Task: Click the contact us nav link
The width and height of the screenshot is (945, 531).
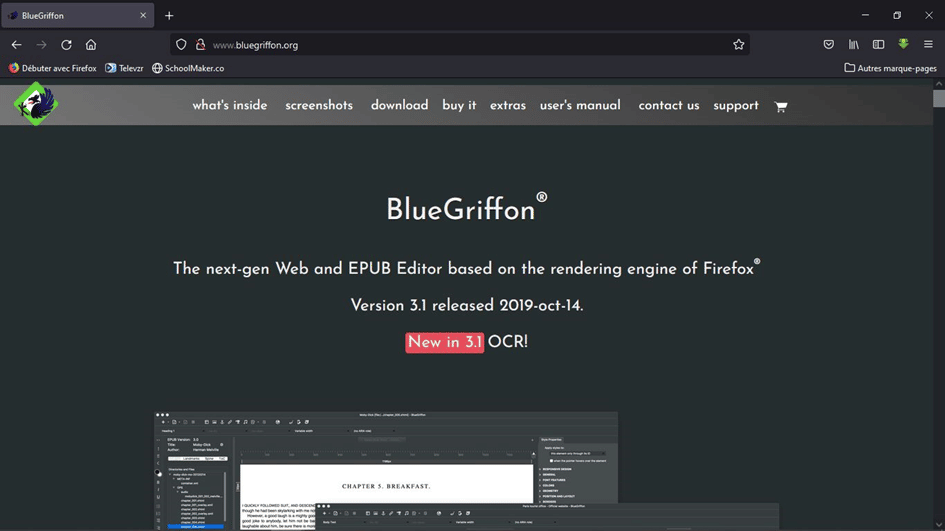Action: click(668, 105)
